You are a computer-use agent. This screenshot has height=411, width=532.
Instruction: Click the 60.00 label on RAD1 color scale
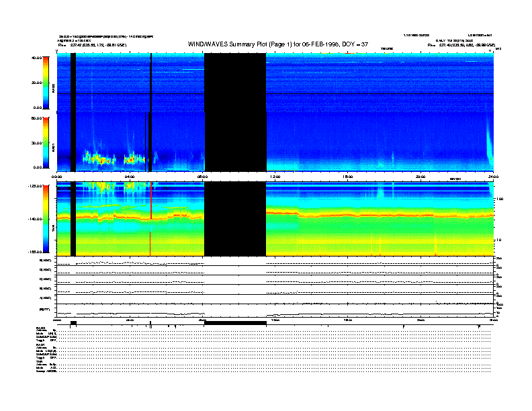point(36,118)
